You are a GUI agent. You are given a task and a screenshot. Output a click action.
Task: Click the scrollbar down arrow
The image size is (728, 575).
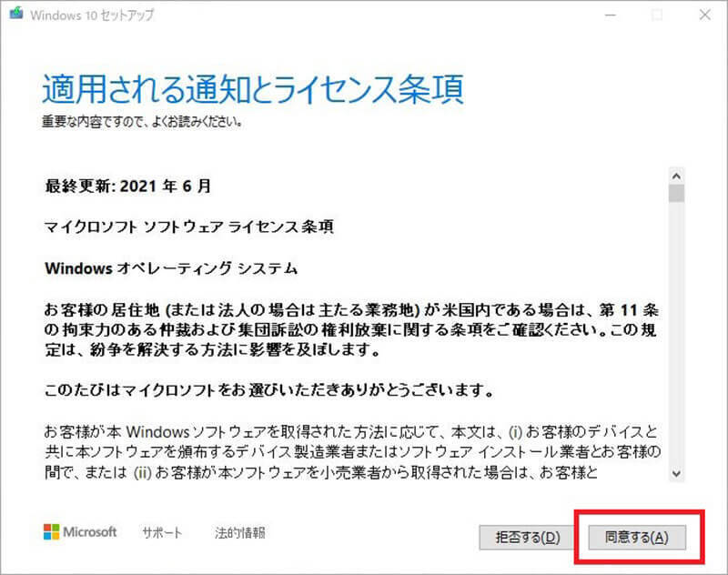676,473
